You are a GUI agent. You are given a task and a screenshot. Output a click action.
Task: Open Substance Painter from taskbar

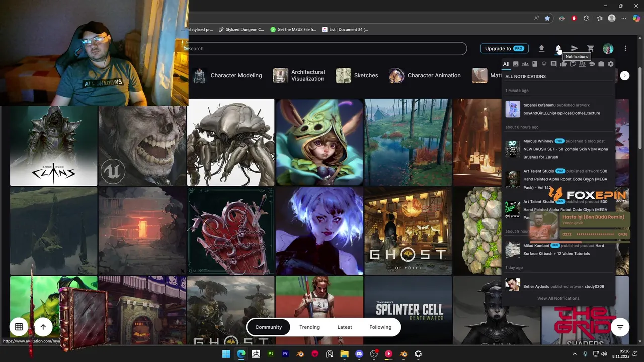pos(271,354)
